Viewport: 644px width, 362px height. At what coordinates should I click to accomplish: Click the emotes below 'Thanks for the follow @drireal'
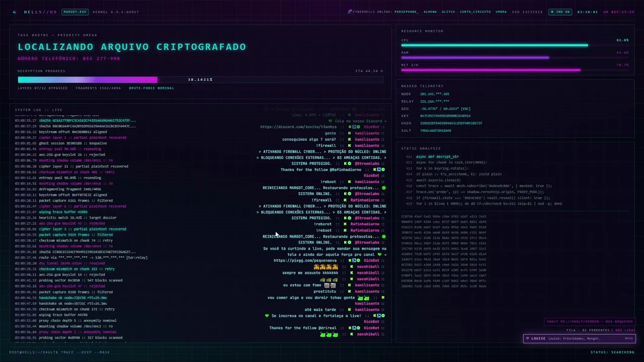329,334
